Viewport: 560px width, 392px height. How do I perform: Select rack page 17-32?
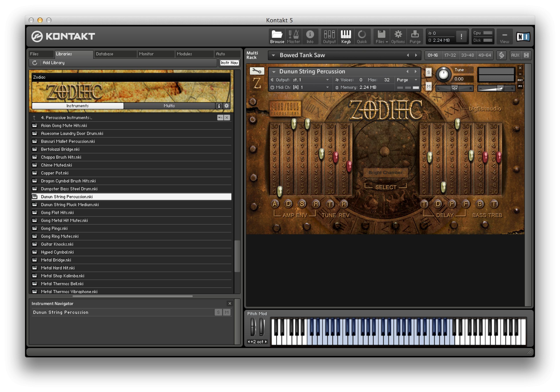pyautogui.click(x=450, y=55)
